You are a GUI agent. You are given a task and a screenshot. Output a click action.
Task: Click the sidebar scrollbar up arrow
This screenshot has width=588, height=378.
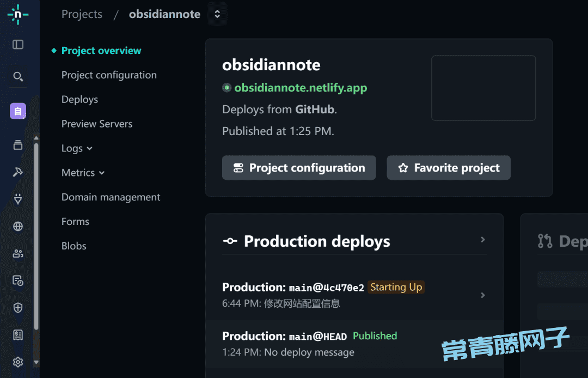(x=36, y=138)
